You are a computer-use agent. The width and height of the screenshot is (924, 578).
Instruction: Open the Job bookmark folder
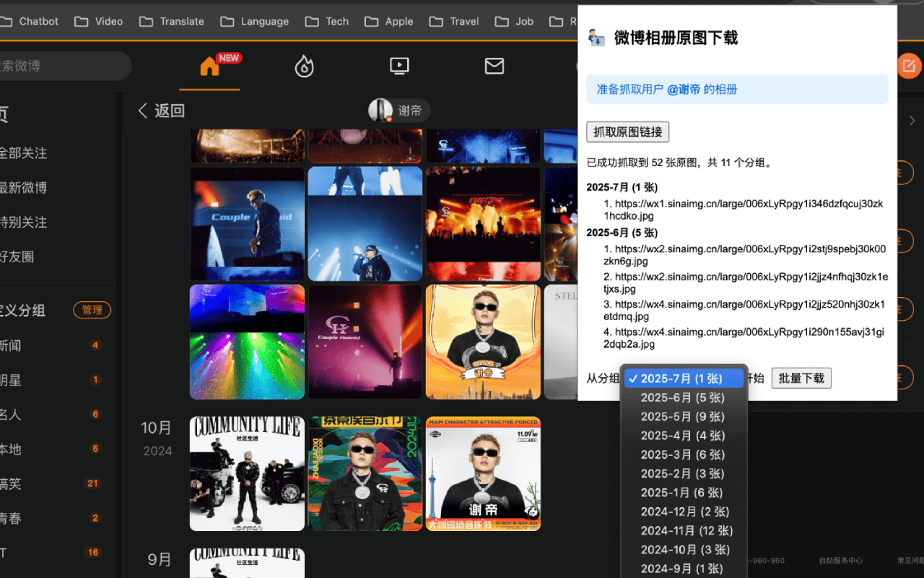515,22
